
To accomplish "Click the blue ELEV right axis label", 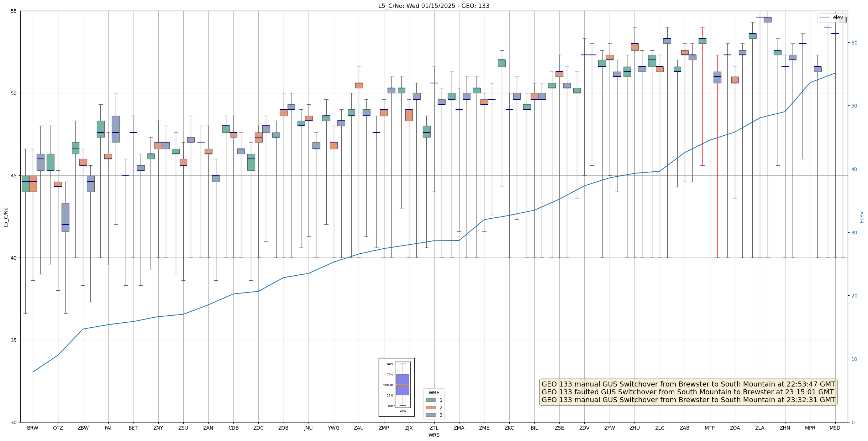I will click(862, 217).
